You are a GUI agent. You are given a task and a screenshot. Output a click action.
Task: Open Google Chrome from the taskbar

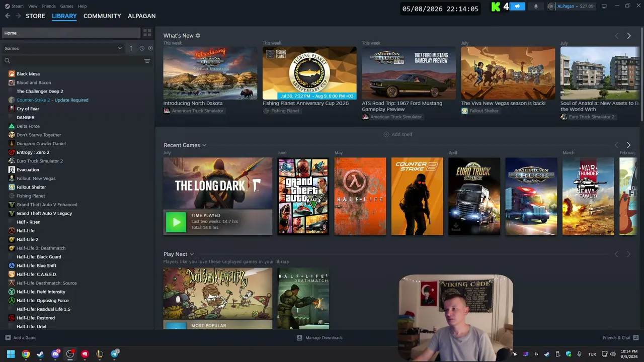[26, 354]
